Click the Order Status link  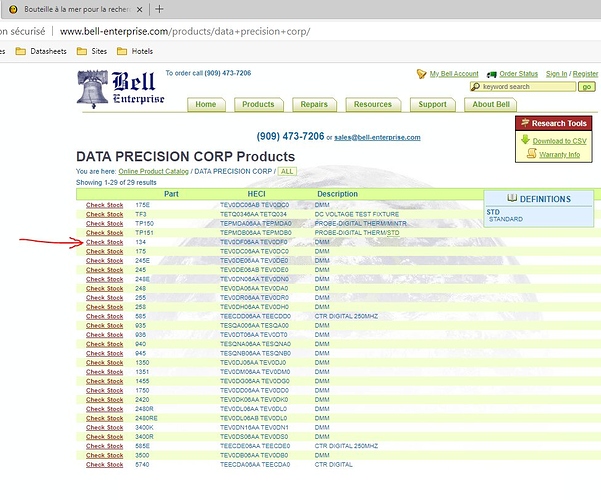coord(519,74)
